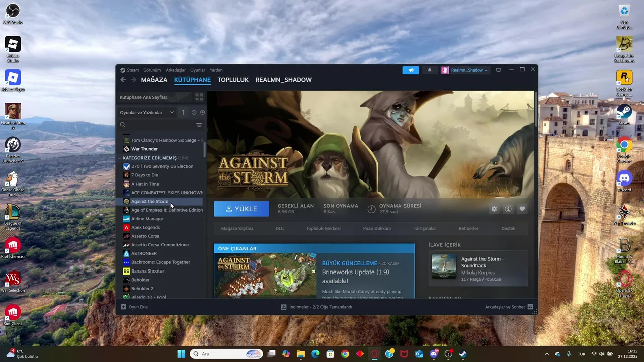
Task: Open the Oyunlar ve Yazılımlar dropdown
Action: tap(146, 112)
